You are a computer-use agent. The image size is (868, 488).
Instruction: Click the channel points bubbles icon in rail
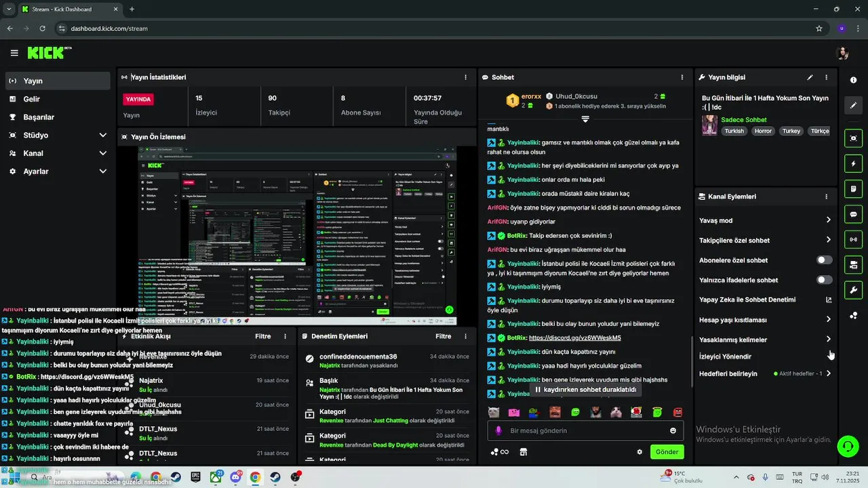[x=853, y=315]
